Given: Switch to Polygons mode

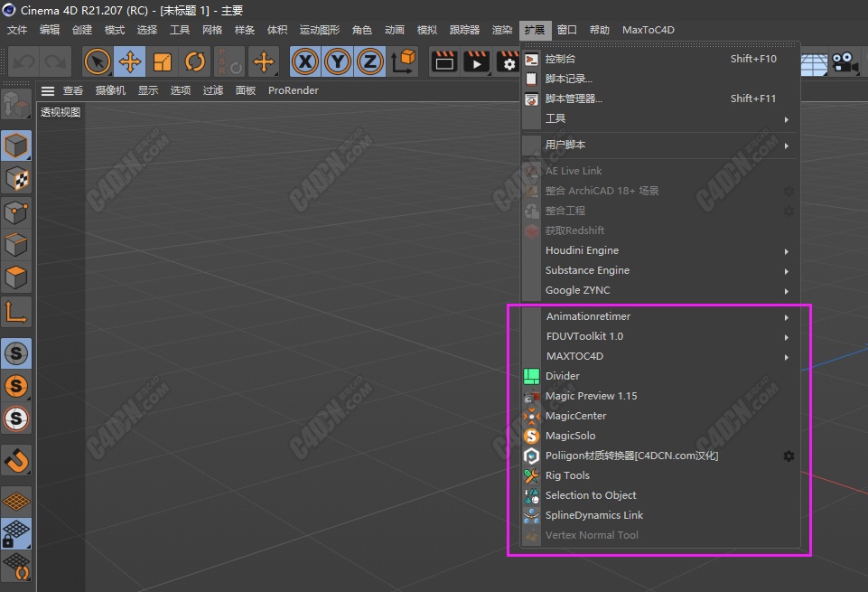Looking at the screenshot, I should click(16, 277).
